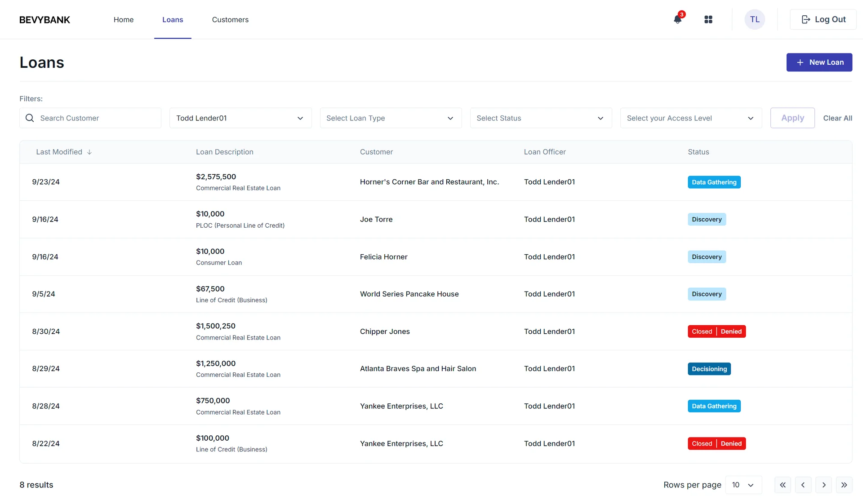The width and height of the screenshot is (863, 504).
Task: Navigate to the Home tab
Action: point(124,19)
